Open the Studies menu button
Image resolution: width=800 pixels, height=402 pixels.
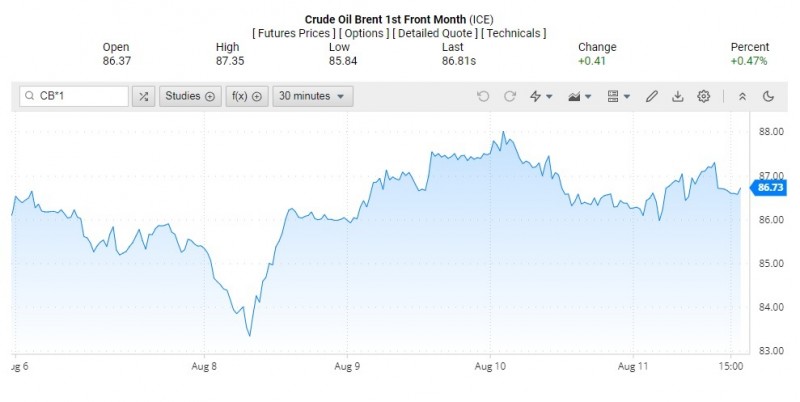click(189, 96)
